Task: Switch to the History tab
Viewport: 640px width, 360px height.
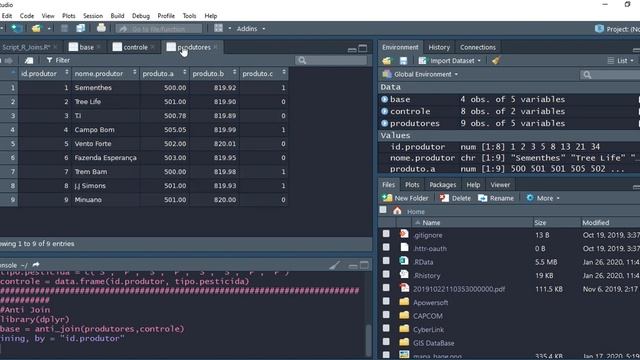Action: [x=439, y=47]
